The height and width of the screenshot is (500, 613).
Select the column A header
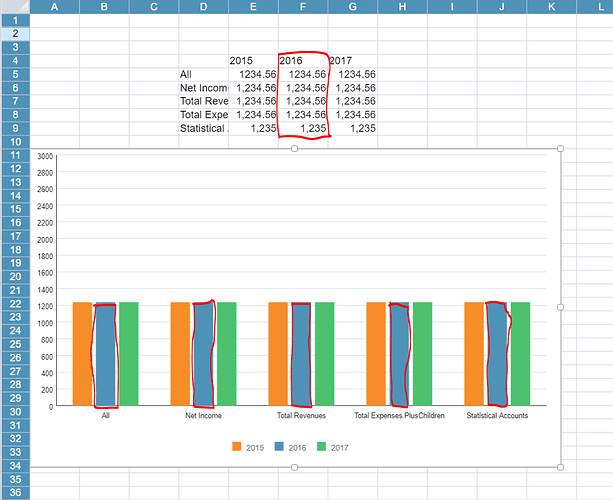(x=54, y=7)
